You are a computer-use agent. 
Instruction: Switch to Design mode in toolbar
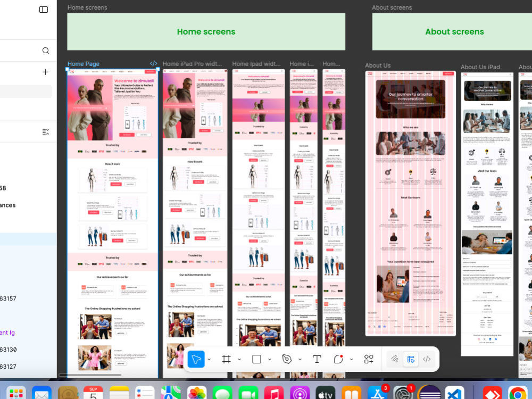tap(411, 359)
